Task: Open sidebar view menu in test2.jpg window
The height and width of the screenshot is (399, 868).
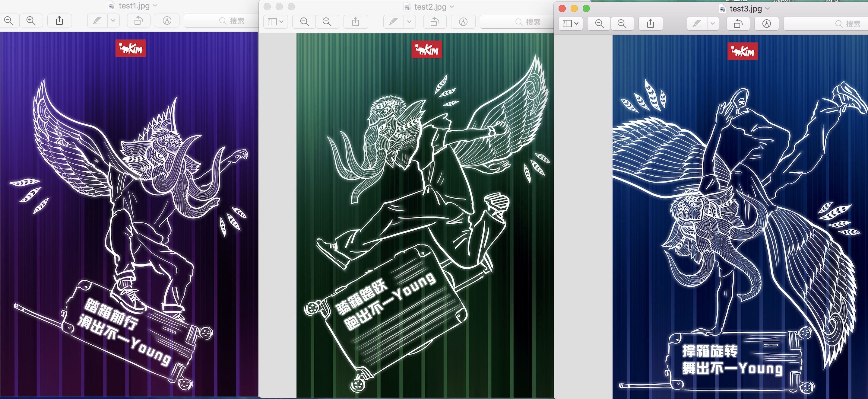Action: (x=275, y=22)
